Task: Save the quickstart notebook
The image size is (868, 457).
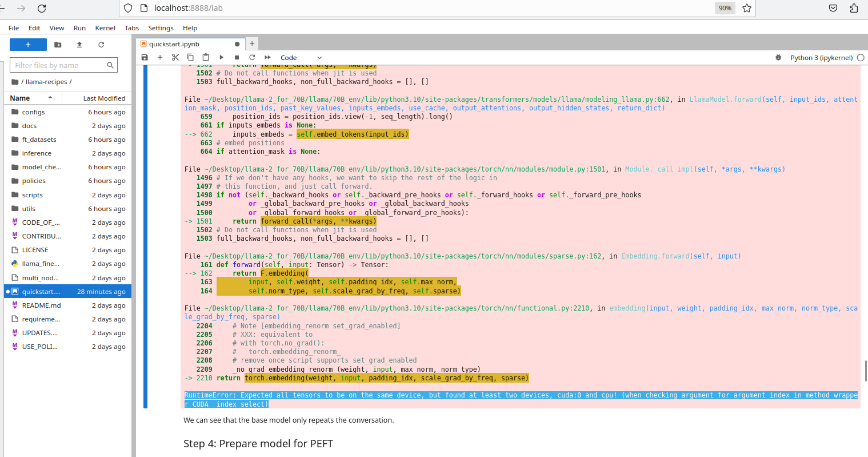Action: coord(145,57)
